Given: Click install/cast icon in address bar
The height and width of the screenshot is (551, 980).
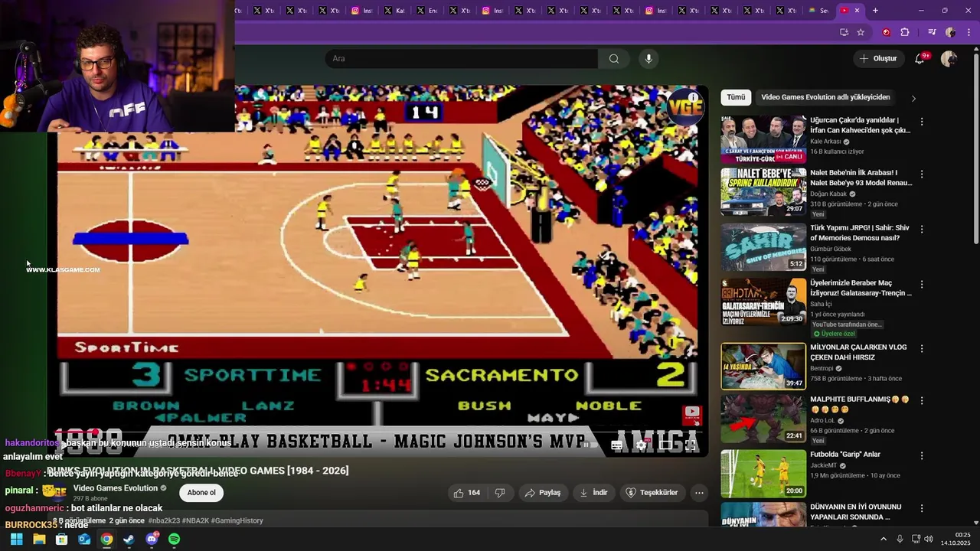Looking at the screenshot, I should [844, 32].
